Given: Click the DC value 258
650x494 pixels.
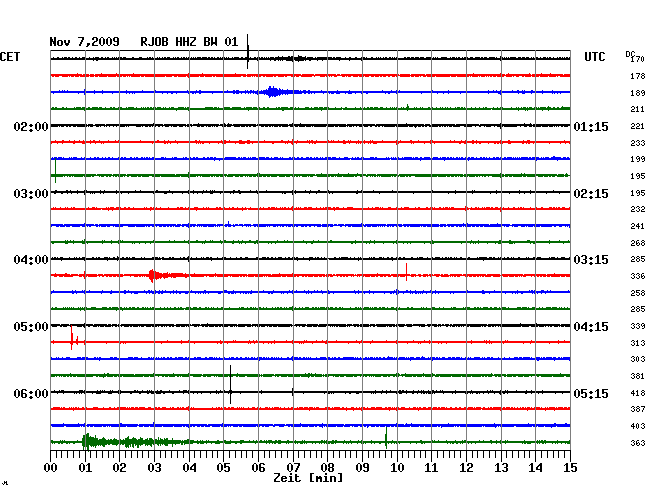Looking at the screenshot, I should [638, 293].
